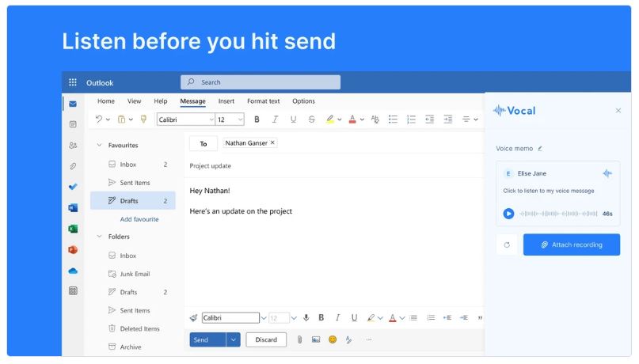Open OneDrive from the left rail
Screen dimensions: 639x364
click(x=73, y=271)
